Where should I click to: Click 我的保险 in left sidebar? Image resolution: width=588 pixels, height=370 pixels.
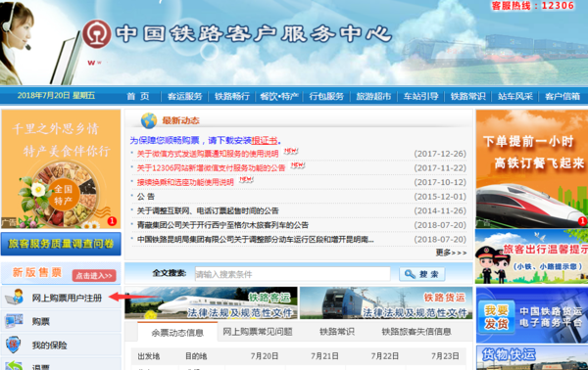tap(50, 345)
